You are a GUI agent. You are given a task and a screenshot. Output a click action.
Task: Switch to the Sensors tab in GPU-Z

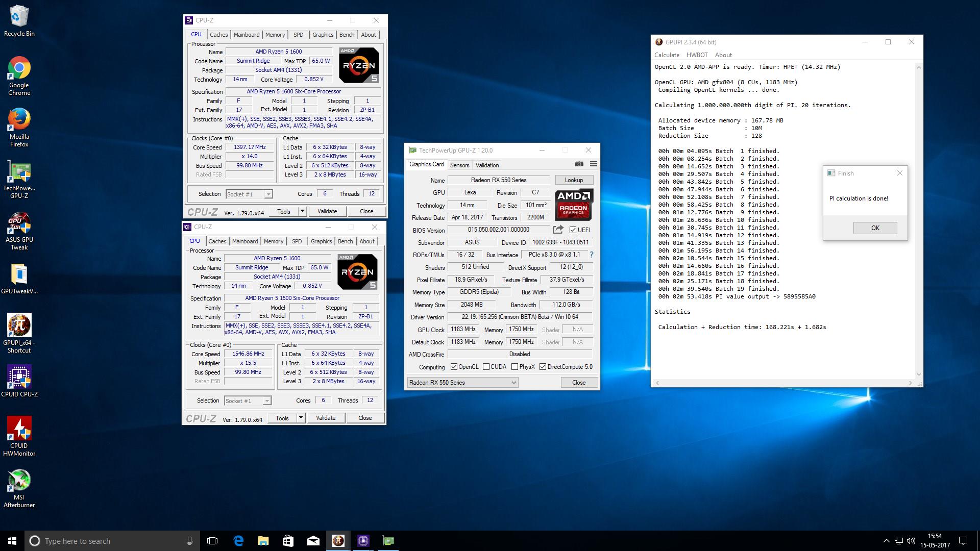[459, 165]
